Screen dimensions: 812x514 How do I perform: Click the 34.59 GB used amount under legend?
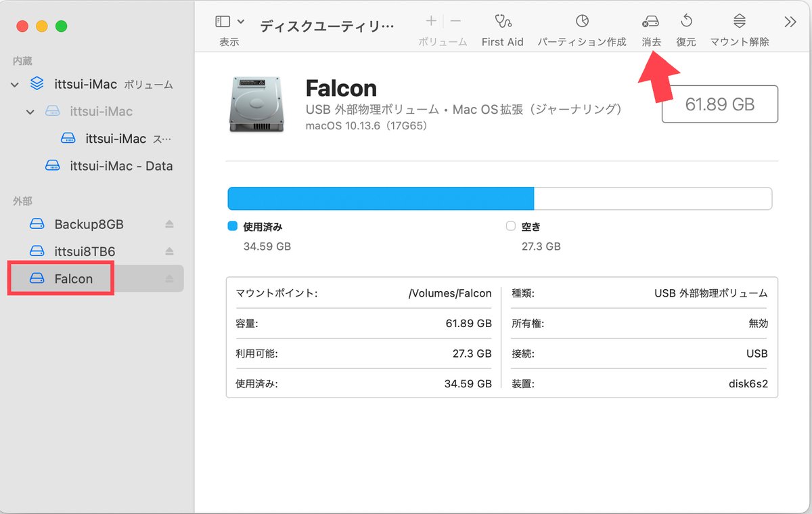267,247
